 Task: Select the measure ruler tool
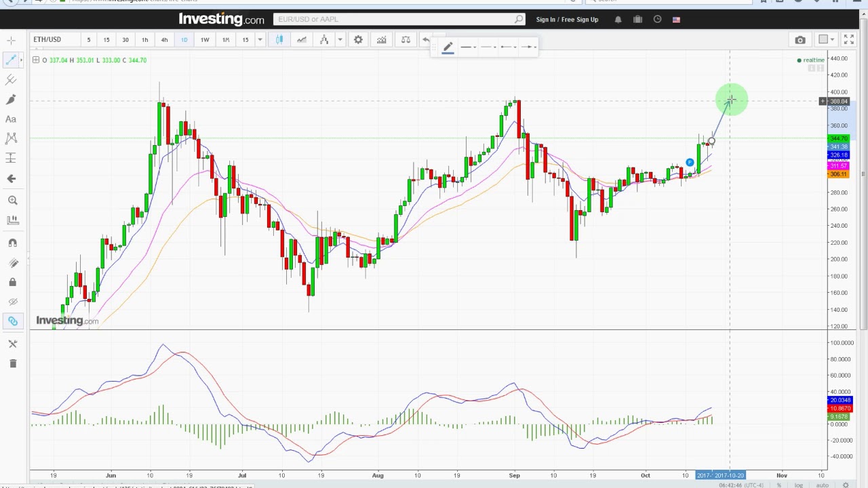[x=12, y=220]
